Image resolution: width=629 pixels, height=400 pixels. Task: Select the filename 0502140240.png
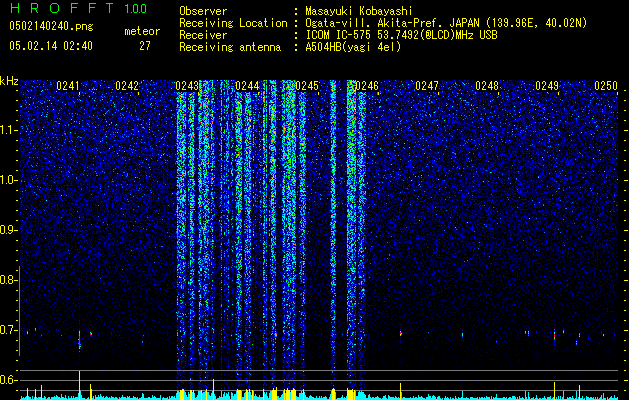pos(51,26)
